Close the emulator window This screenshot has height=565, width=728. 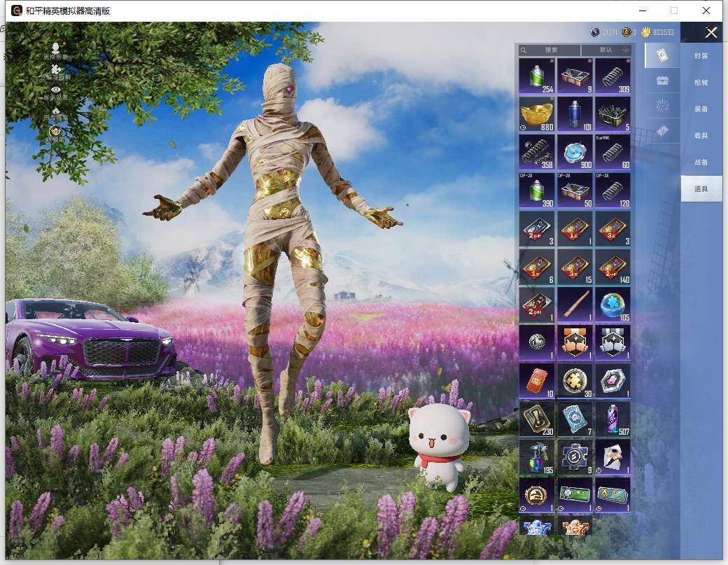(706, 11)
